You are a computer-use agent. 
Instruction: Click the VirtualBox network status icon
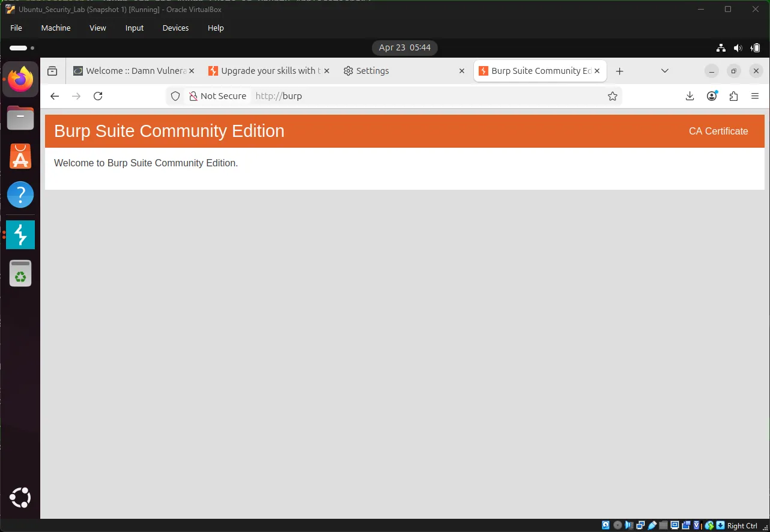(x=640, y=525)
